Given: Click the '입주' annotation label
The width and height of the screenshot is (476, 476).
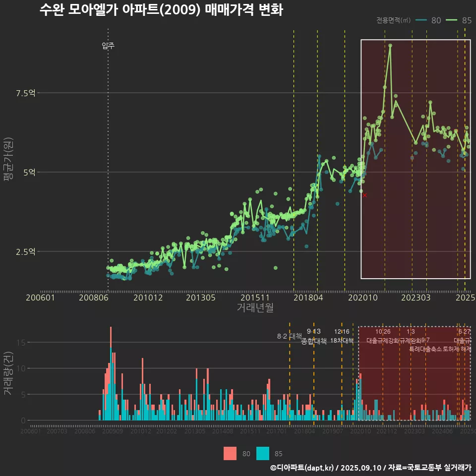Looking at the screenshot, I should click(108, 46).
